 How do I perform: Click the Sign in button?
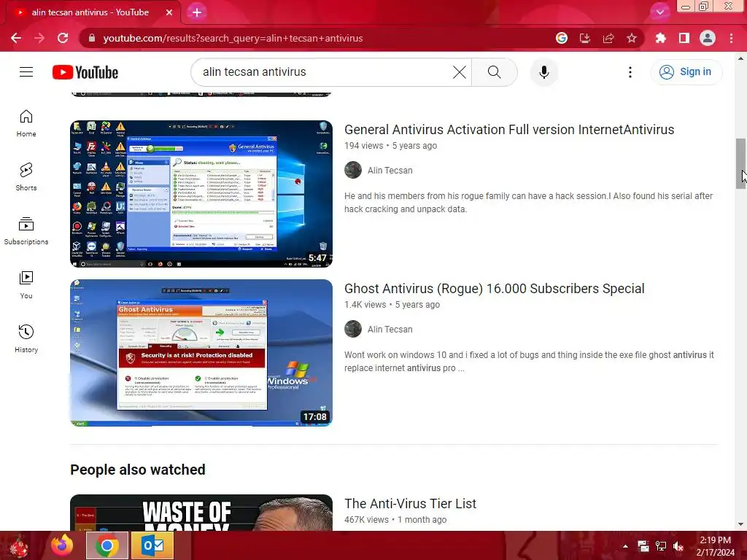point(686,72)
